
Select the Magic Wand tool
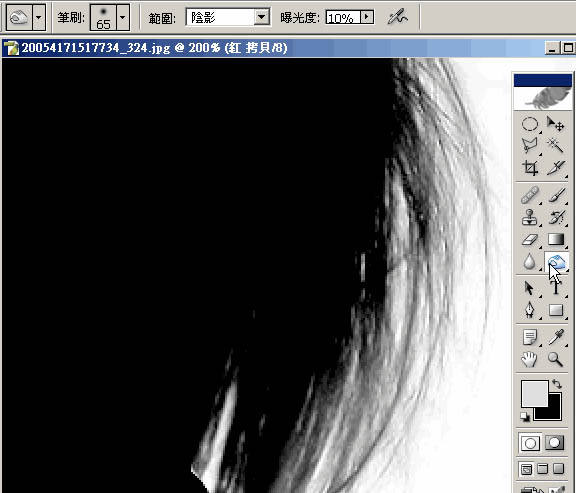[555, 145]
